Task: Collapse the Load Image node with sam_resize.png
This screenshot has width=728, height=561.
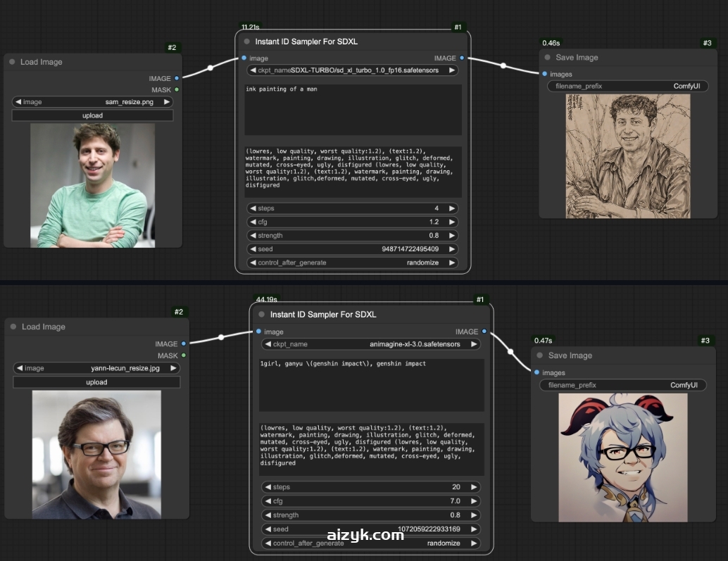Action: (12, 62)
